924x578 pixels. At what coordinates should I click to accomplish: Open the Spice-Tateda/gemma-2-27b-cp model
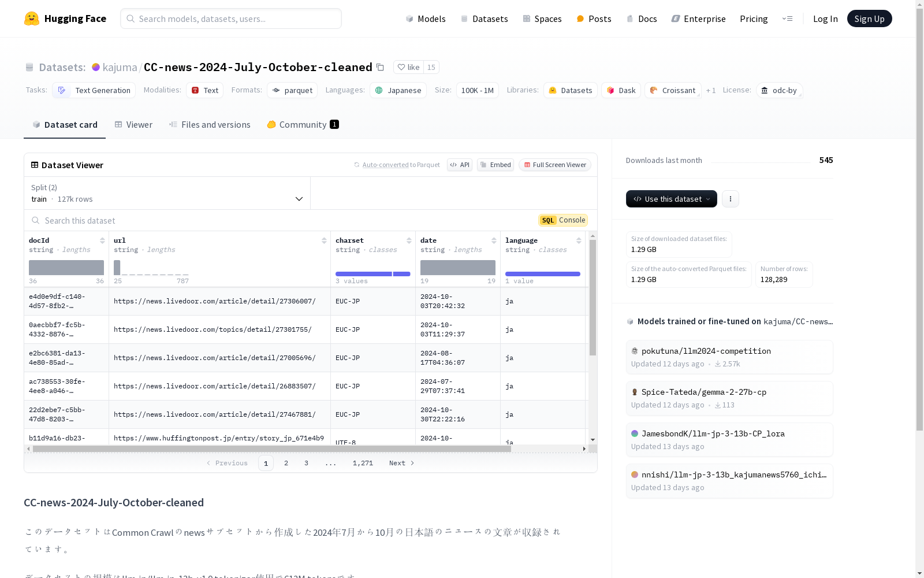point(729,398)
